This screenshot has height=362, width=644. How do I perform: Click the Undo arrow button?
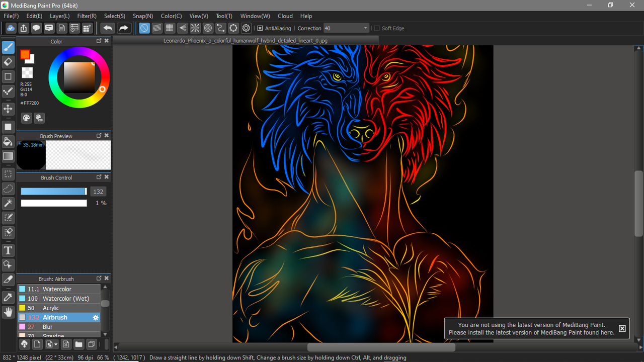(x=108, y=28)
